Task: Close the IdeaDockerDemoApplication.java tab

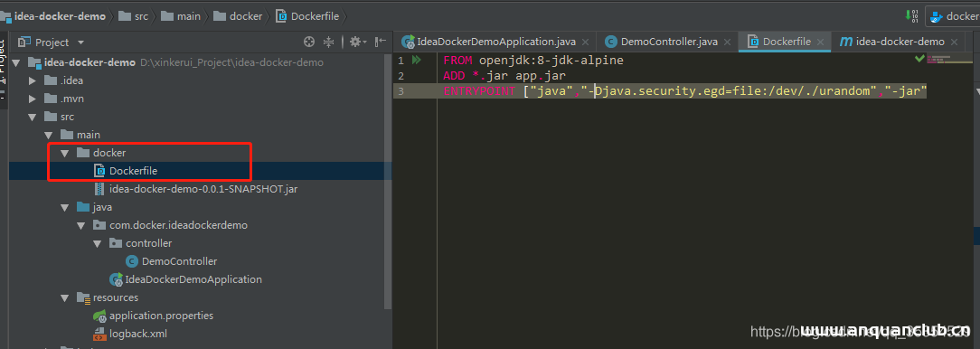Action: (x=585, y=42)
